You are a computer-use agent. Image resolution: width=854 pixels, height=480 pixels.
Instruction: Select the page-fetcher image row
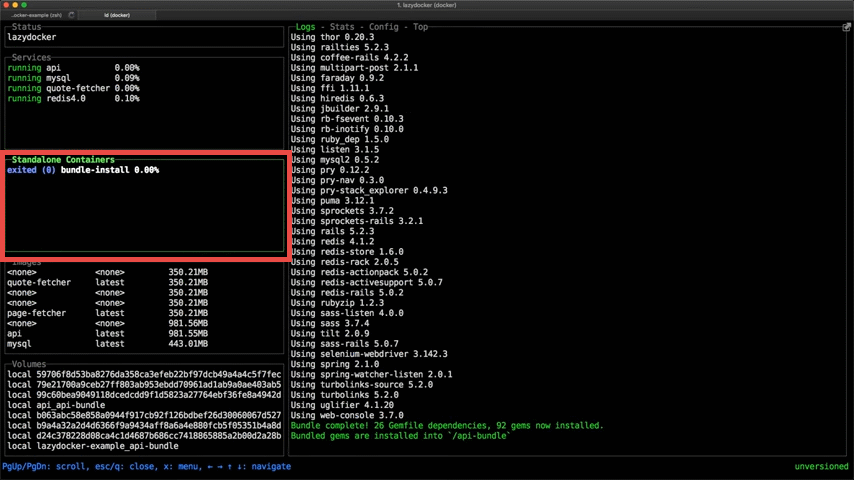(37, 313)
